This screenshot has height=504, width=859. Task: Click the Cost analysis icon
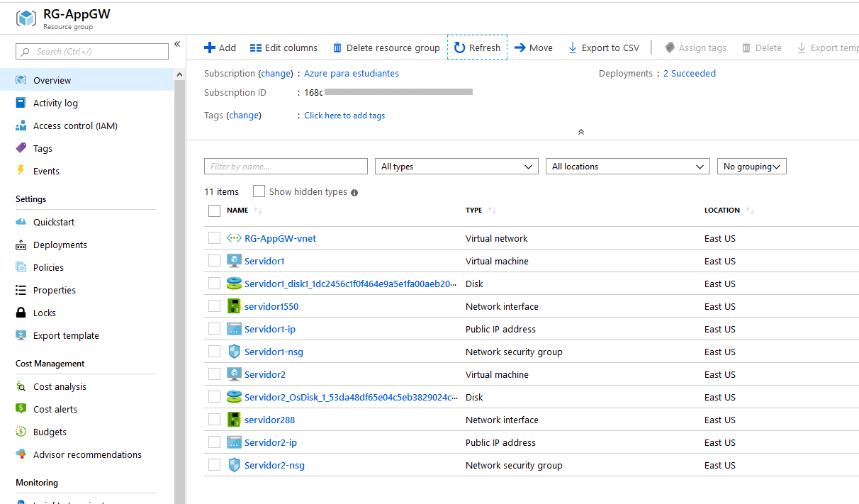tap(21, 386)
